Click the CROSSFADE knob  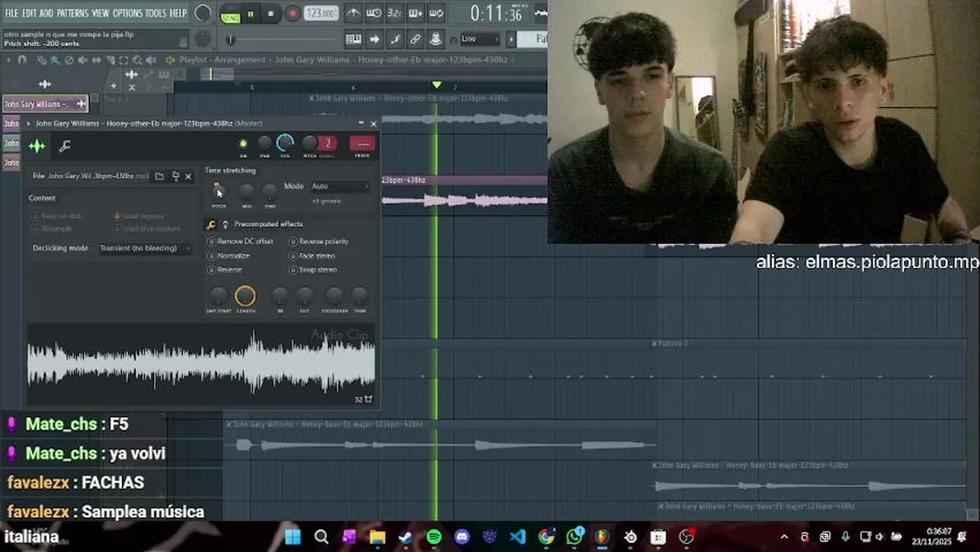tap(334, 296)
